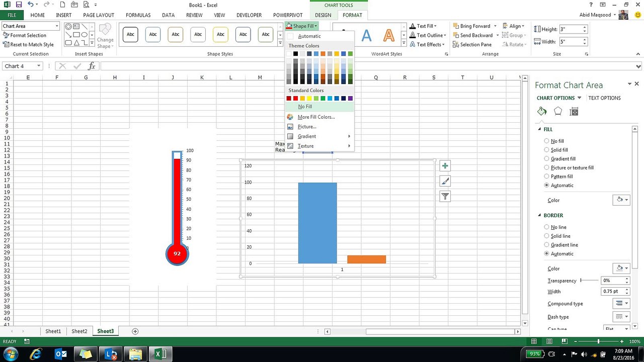Open Outlook from the taskbar
This screenshot has height=362, width=644.
[x=61, y=354]
